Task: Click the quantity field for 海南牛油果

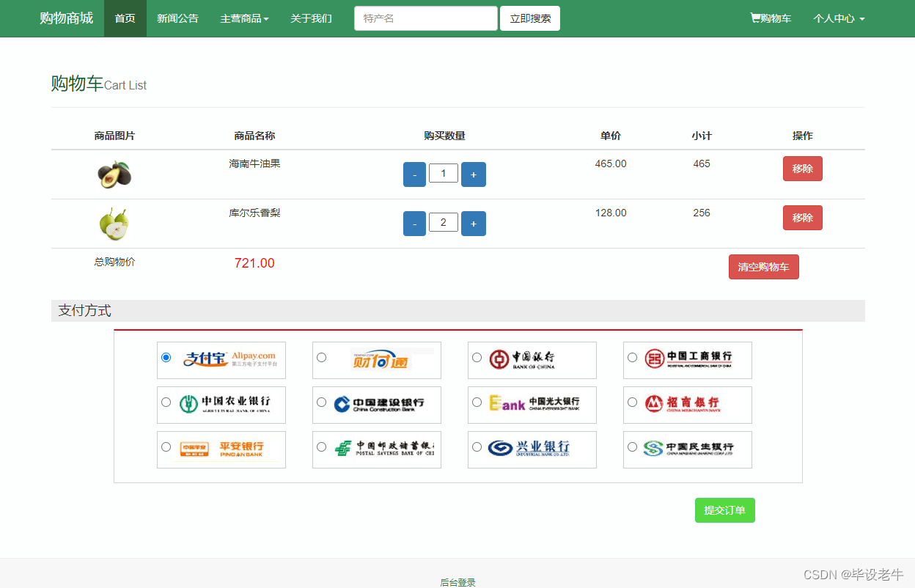Action: (x=444, y=173)
